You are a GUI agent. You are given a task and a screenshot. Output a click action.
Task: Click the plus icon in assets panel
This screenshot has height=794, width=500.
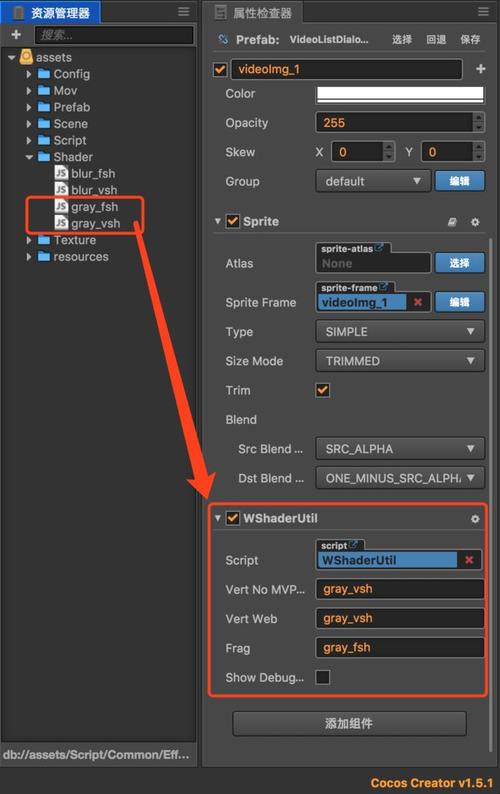16,34
